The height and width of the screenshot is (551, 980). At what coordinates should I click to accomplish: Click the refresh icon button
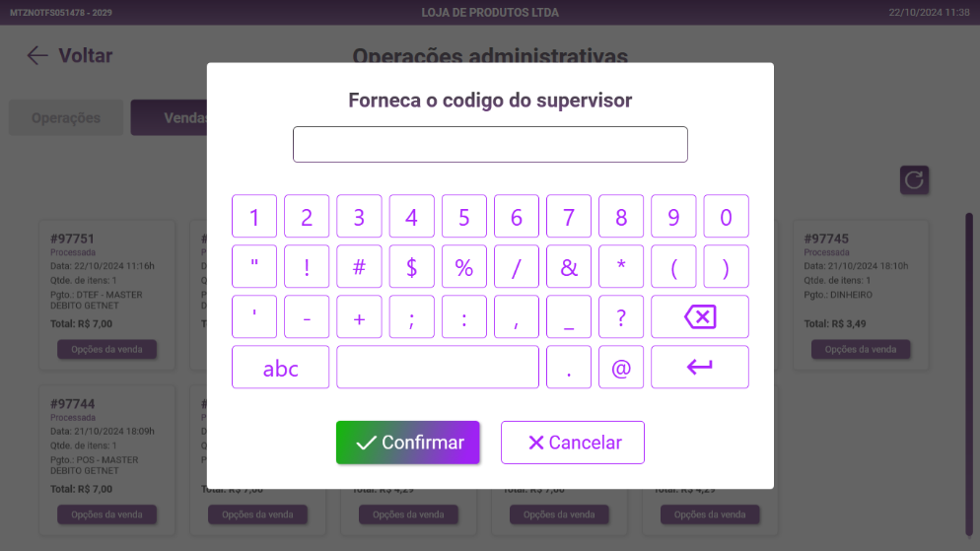tap(914, 179)
